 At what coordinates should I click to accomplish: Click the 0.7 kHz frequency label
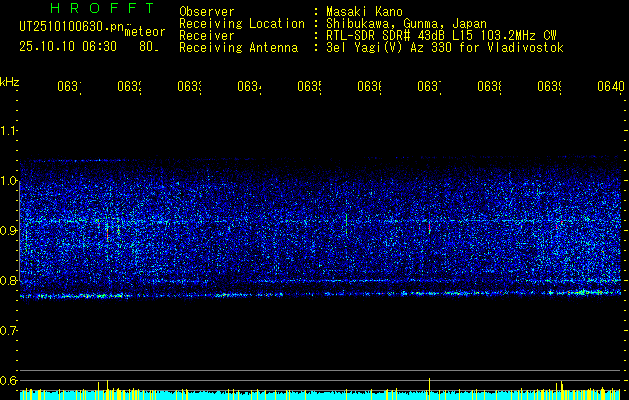[x=8, y=330]
